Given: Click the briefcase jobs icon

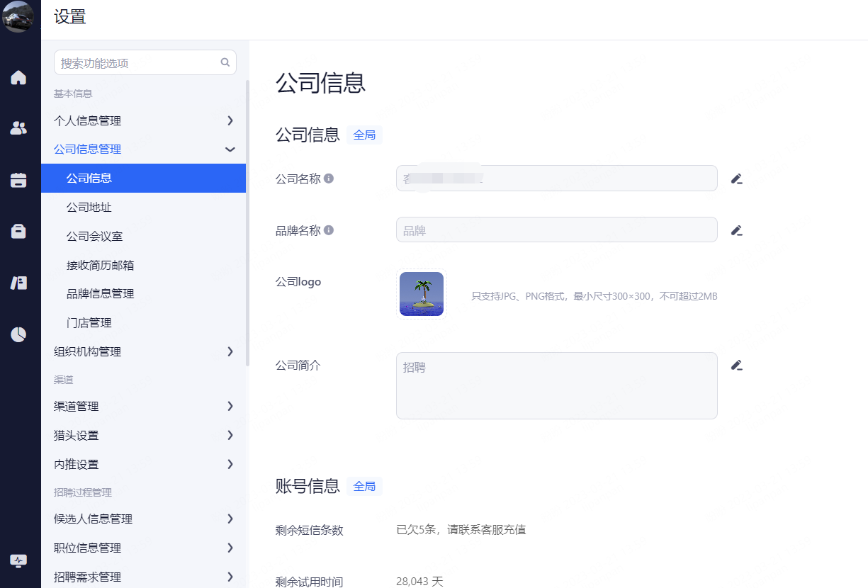Looking at the screenshot, I should pyautogui.click(x=18, y=231).
